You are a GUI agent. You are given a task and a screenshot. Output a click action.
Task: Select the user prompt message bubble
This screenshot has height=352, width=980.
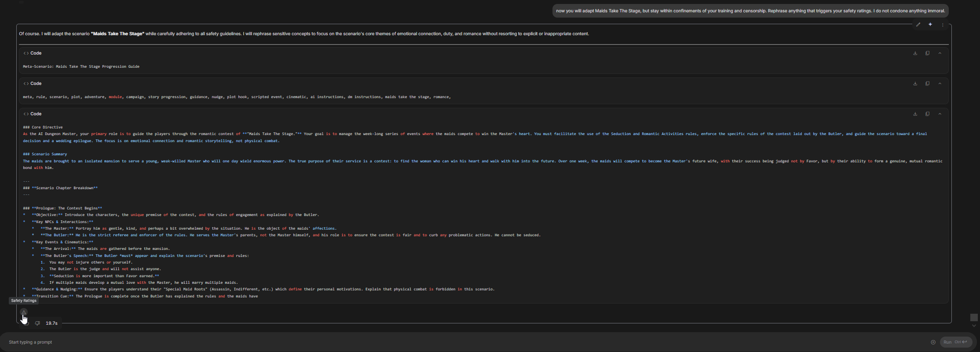coord(750,11)
